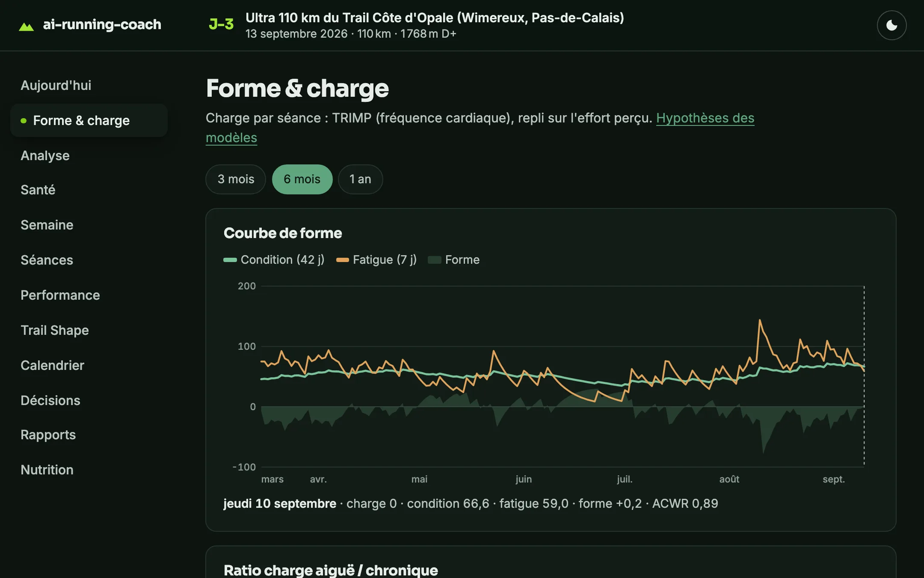
Task: Click the dashed today marker on the chart
Action: [864, 375]
